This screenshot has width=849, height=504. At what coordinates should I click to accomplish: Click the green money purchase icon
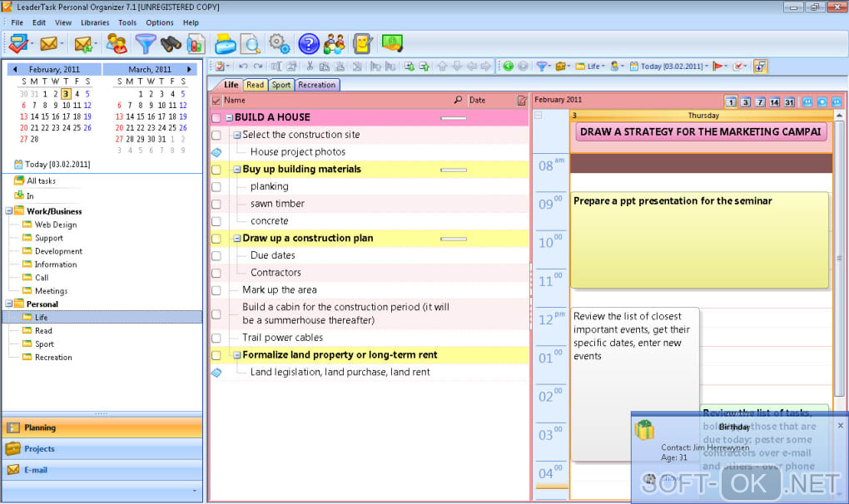(392, 43)
